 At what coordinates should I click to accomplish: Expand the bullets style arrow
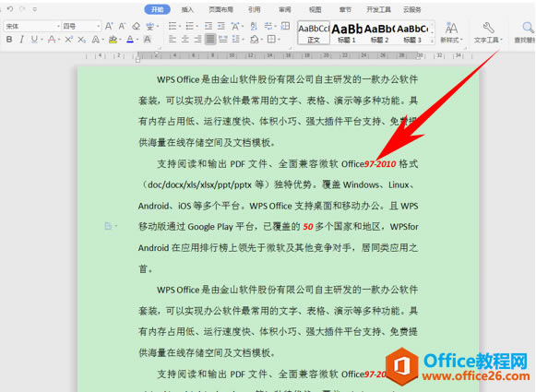click(x=180, y=27)
